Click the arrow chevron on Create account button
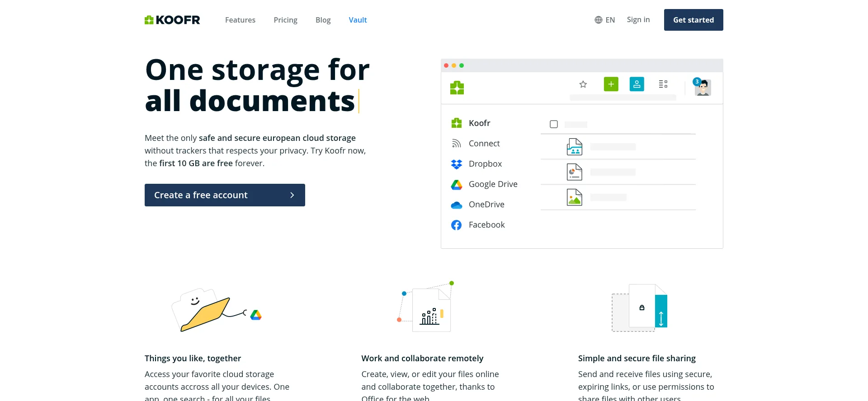This screenshot has height=401, width=868. coord(292,195)
